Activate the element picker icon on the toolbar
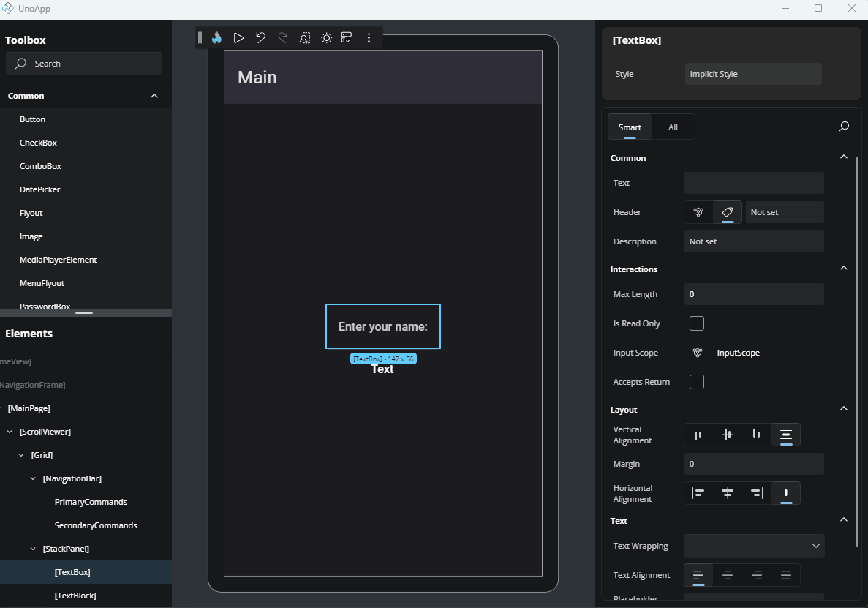Viewport: 868px width, 608px height. tap(304, 37)
